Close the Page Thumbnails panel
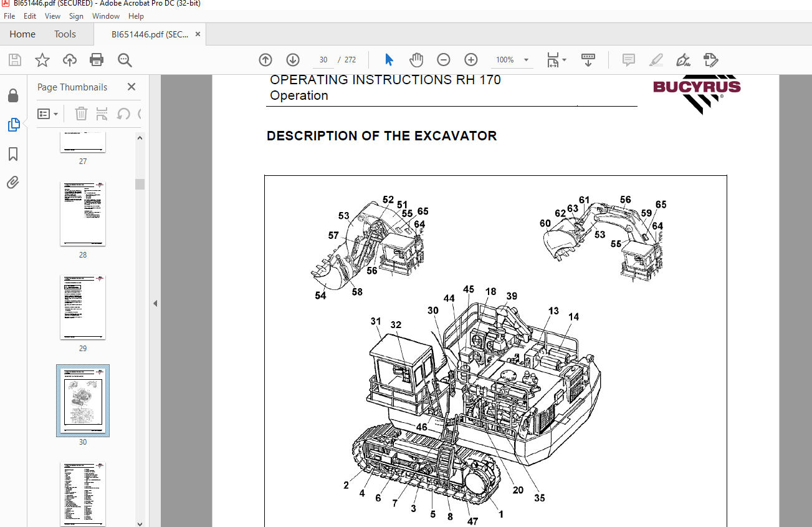This screenshot has height=527, width=812. coord(131,87)
